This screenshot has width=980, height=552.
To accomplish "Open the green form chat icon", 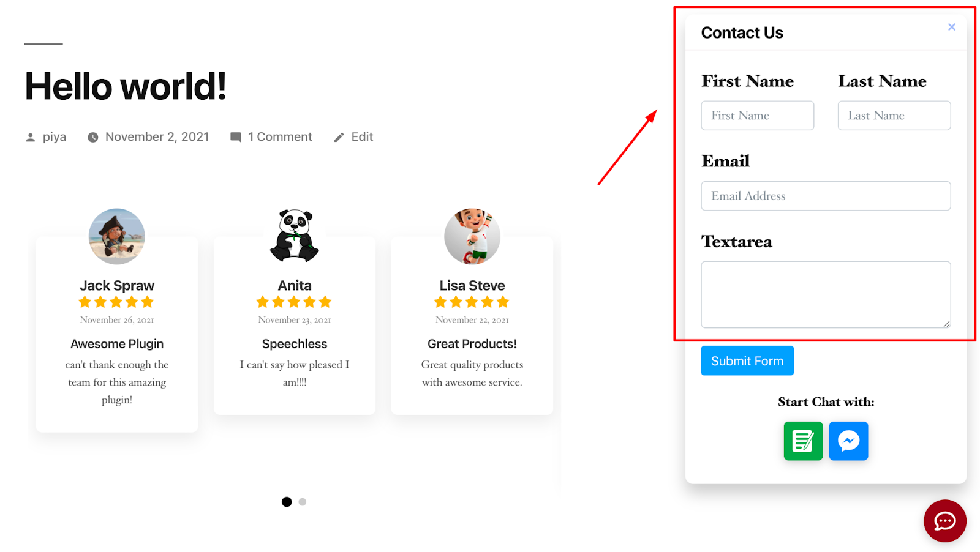I will pyautogui.click(x=803, y=441).
